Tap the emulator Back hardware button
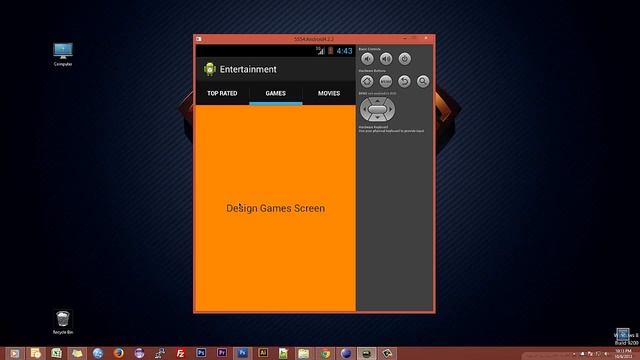The height and width of the screenshot is (360, 640). click(404, 81)
